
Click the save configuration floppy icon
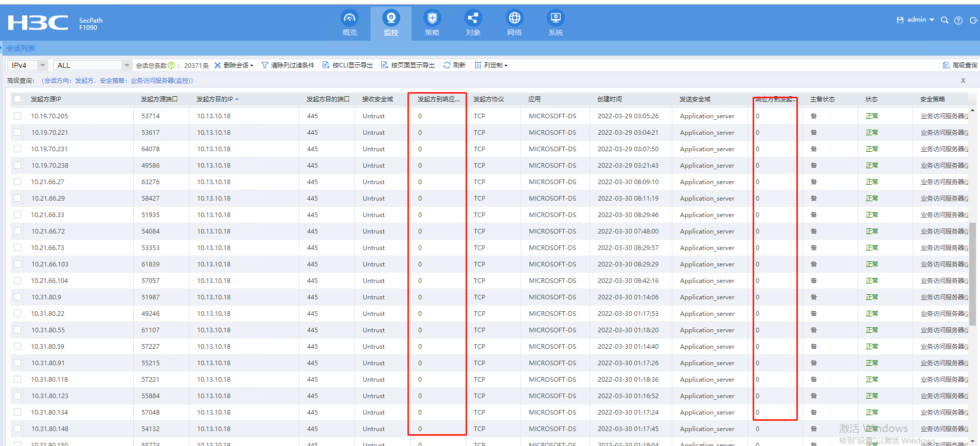click(x=900, y=20)
